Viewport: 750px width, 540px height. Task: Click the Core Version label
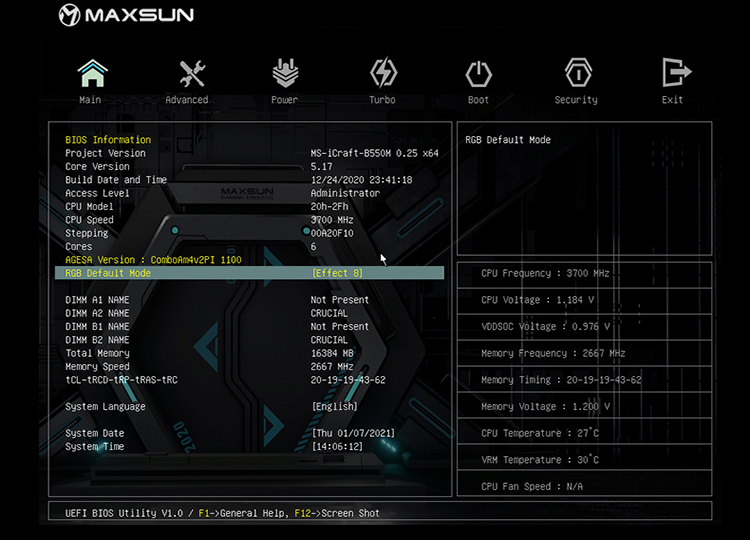pyautogui.click(x=97, y=166)
